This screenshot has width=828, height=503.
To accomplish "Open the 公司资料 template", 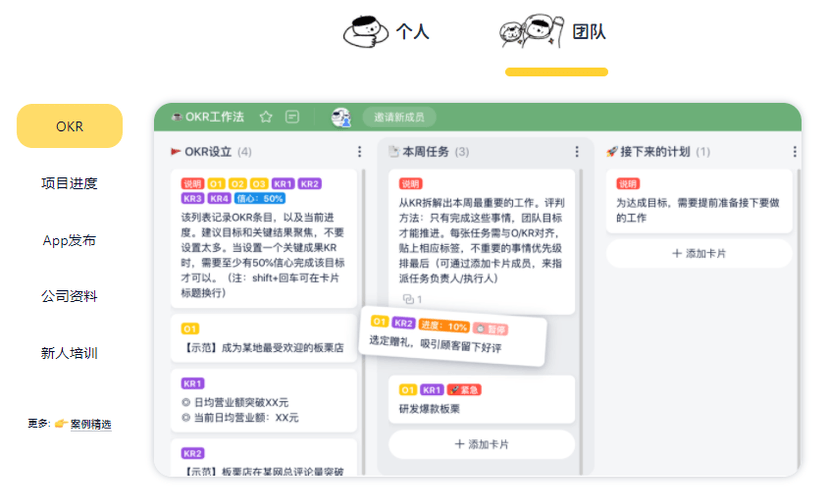I will point(69,296).
